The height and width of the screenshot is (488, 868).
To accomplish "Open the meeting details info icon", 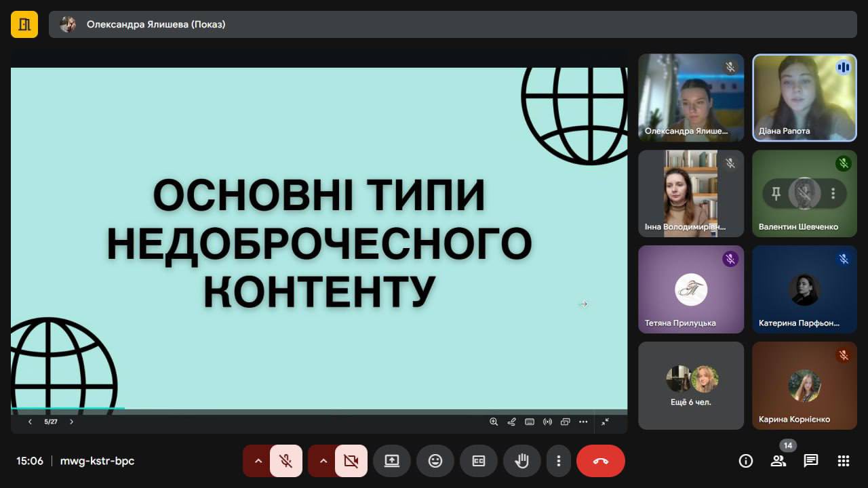I will pyautogui.click(x=746, y=461).
